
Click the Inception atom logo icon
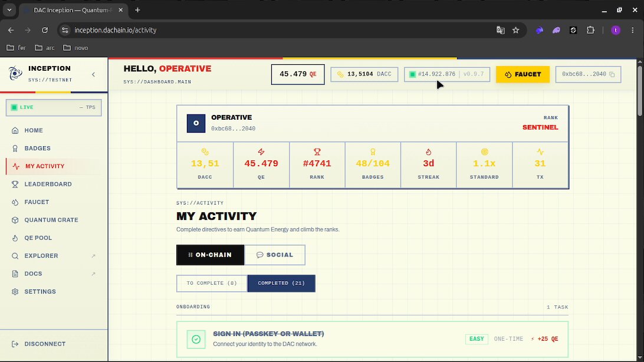(15, 74)
